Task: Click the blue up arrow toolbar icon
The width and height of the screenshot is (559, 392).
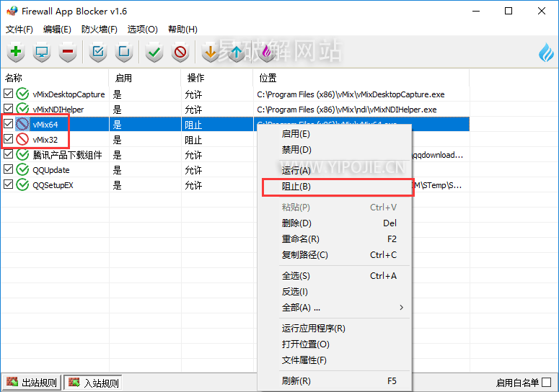Action: click(237, 52)
